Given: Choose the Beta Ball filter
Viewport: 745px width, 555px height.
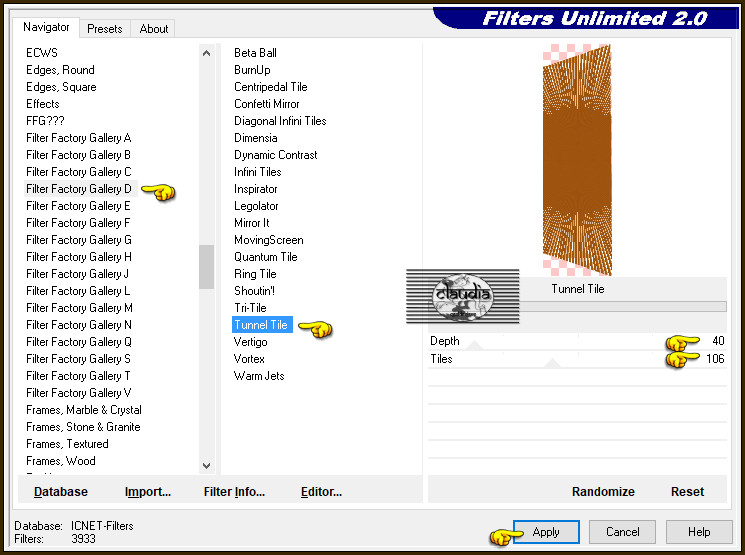Looking at the screenshot, I should [255, 53].
